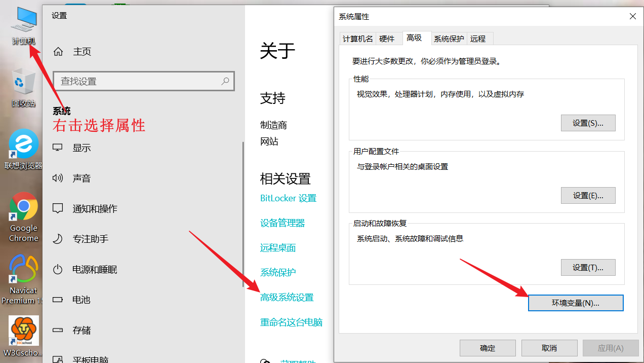Open user profiles 设置(E)... button
This screenshot has width=644, height=363.
tap(588, 195)
